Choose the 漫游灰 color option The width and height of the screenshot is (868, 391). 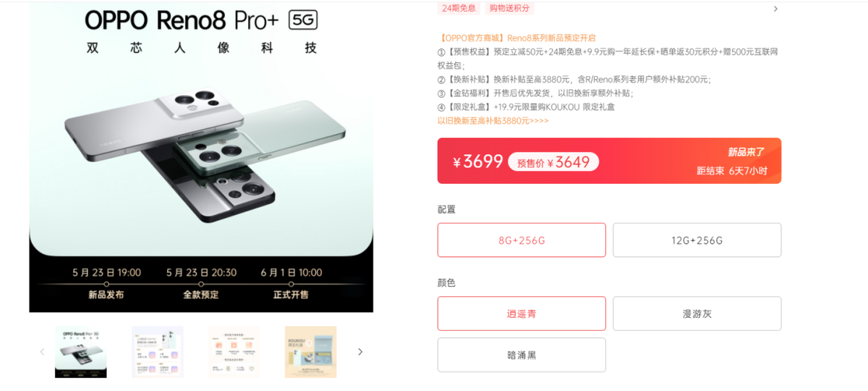(x=697, y=314)
